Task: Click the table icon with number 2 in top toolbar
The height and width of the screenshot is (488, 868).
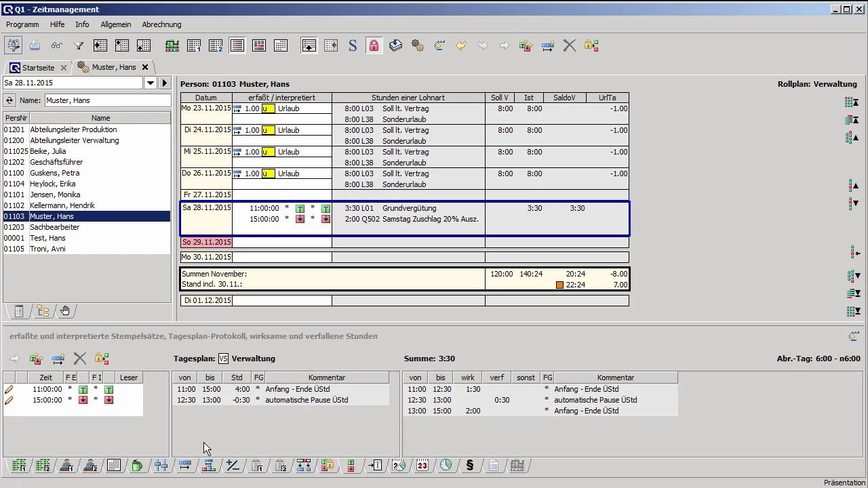Action: [x=216, y=45]
